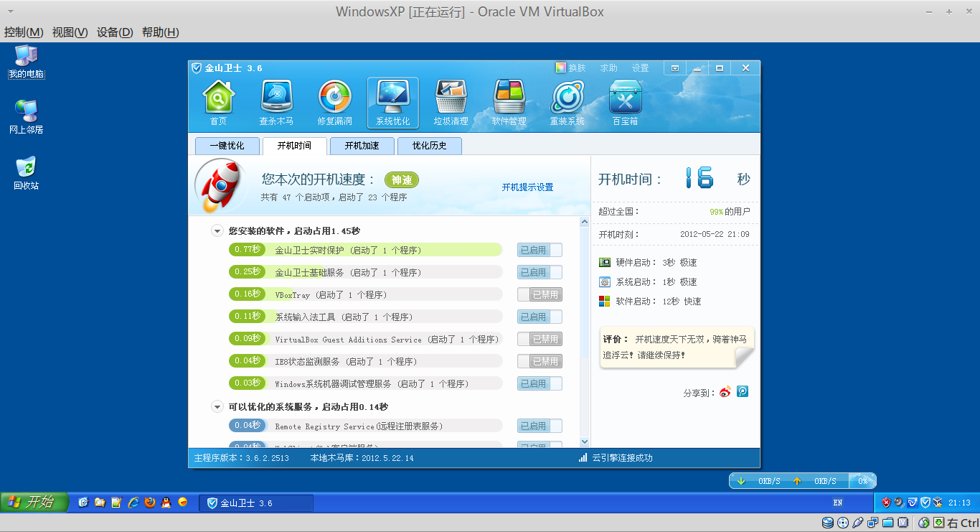Toggle 系统输入法工具 startup switch
This screenshot has width=980, height=532.
[x=540, y=317]
